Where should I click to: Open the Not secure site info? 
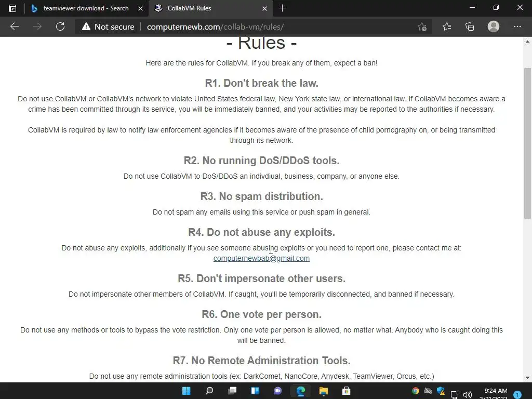[108, 27]
